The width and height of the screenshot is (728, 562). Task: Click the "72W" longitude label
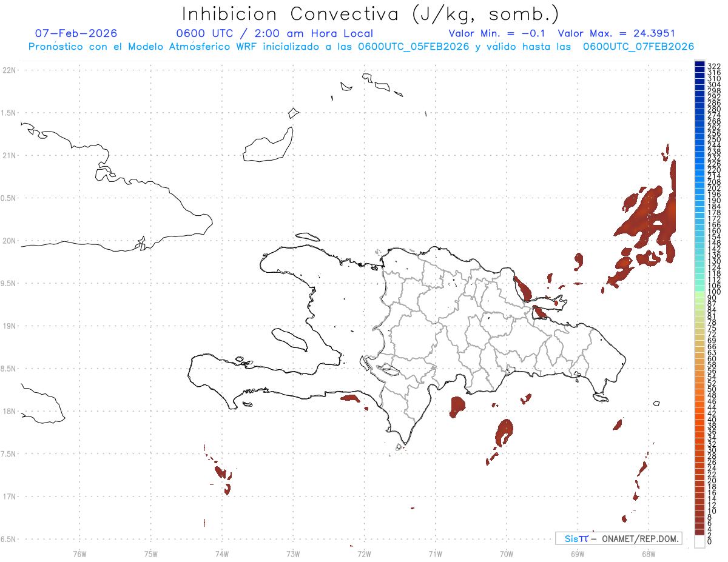point(364,554)
